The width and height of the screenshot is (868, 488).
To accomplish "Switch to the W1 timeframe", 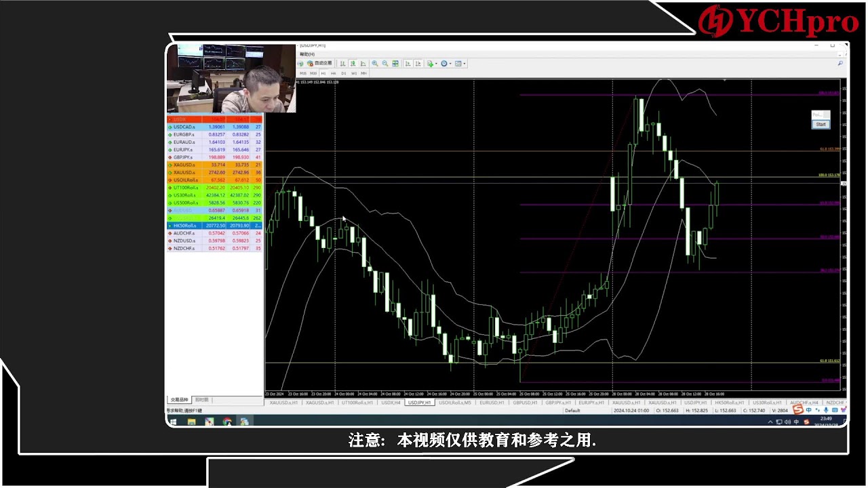I will 354,73.
